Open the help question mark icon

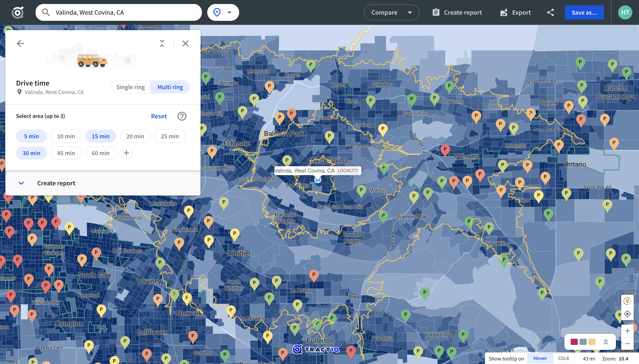click(x=182, y=116)
